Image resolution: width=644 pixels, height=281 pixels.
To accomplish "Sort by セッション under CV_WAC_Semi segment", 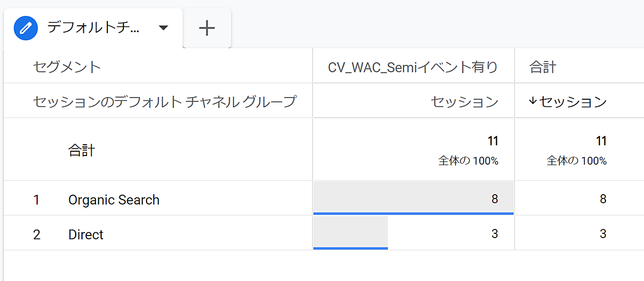I will coord(464,102).
